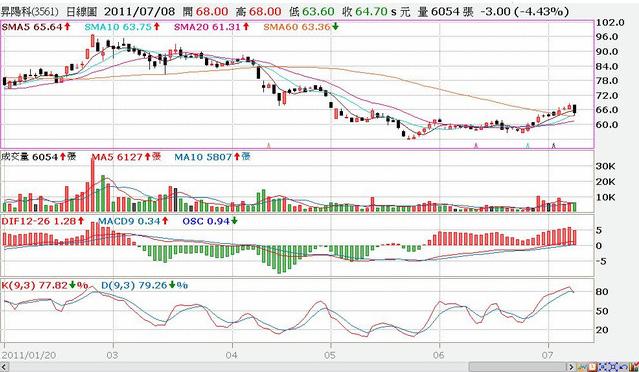The image size is (639, 372).
Task: Click the bar chart settings icon at far right
Action: tap(634, 367)
